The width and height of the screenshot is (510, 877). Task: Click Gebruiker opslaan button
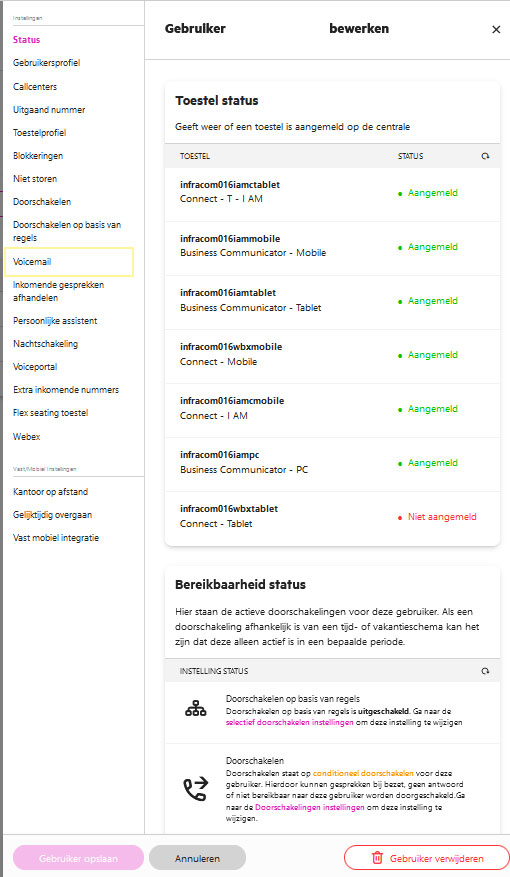coord(78,858)
